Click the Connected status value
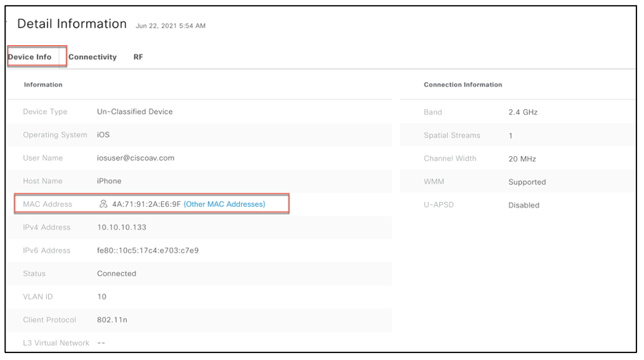Screen dimensions: 644x360 (x=117, y=274)
